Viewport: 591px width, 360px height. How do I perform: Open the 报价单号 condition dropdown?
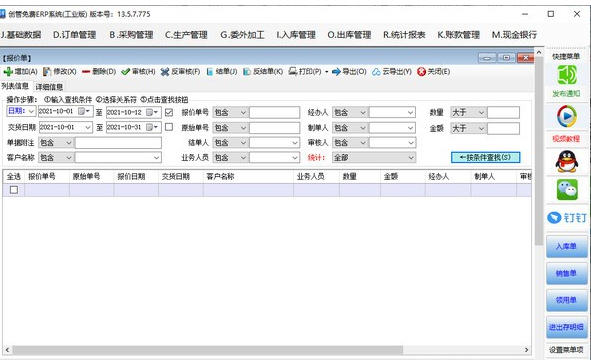(x=243, y=112)
